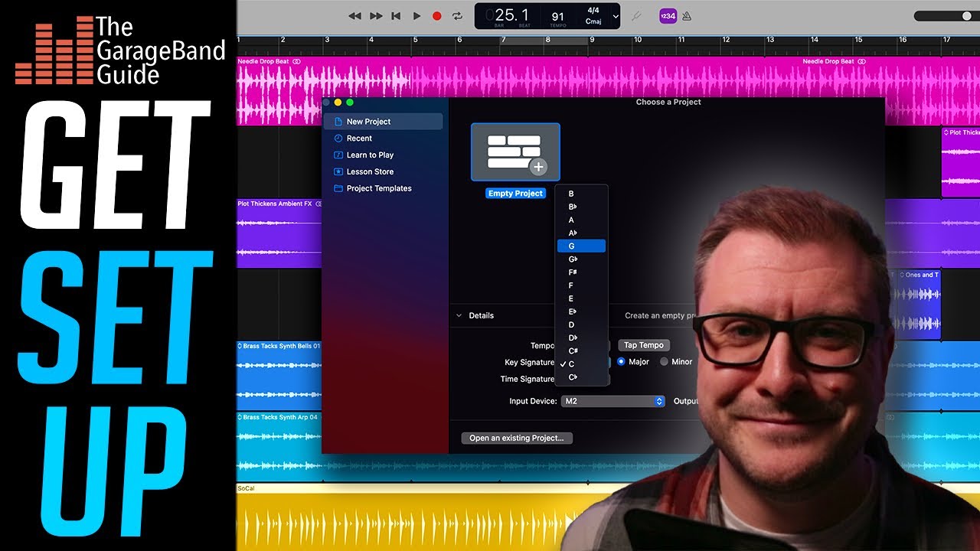The image size is (980, 551).
Task: Select the Major radio button
Action: tap(621, 362)
